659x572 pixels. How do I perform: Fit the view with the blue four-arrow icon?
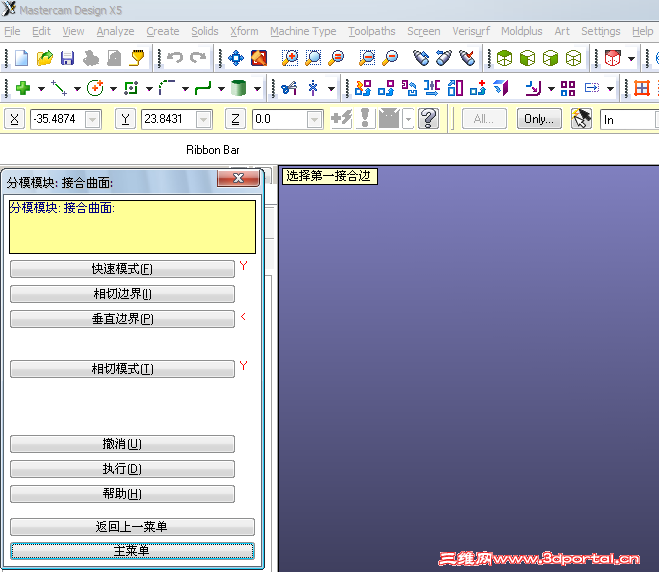click(x=236, y=58)
